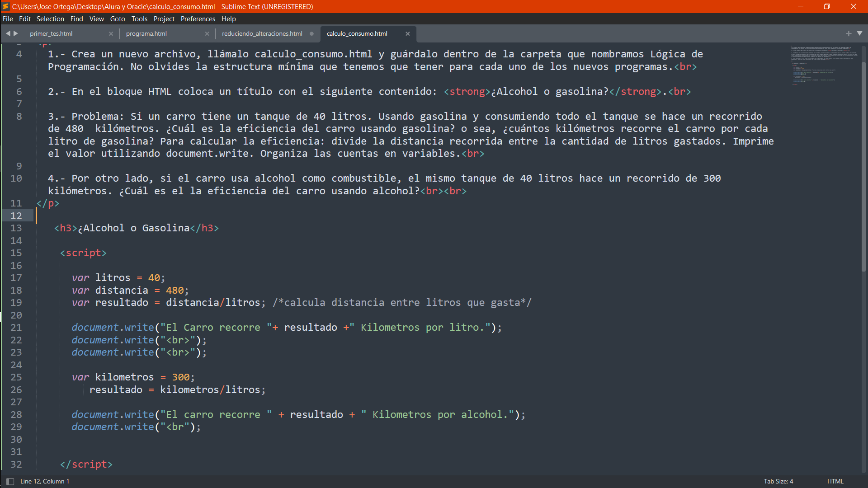Open the Tools menu

[x=139, y=19]
